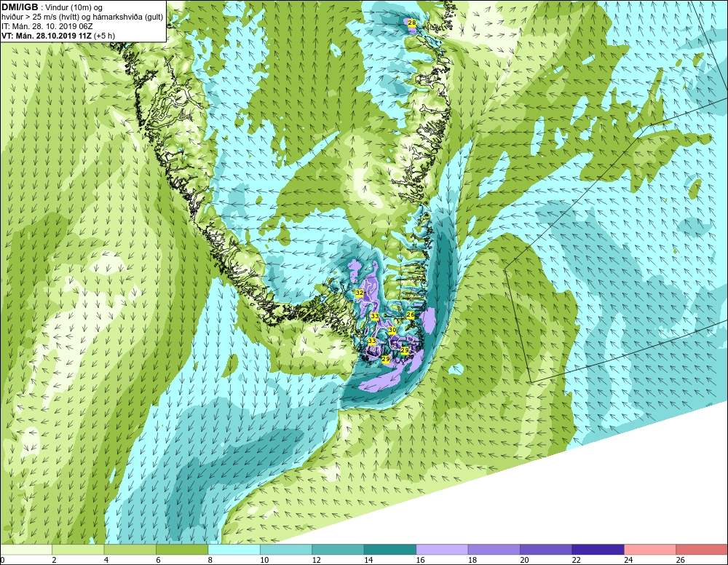The width and height of the screenshot is (728, 565).
Task: Select the 18–20 m/s purple swatch
Action: pos(494,550)
